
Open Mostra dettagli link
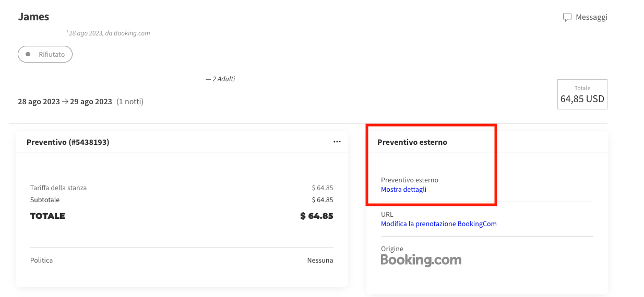tap(403, 190)
